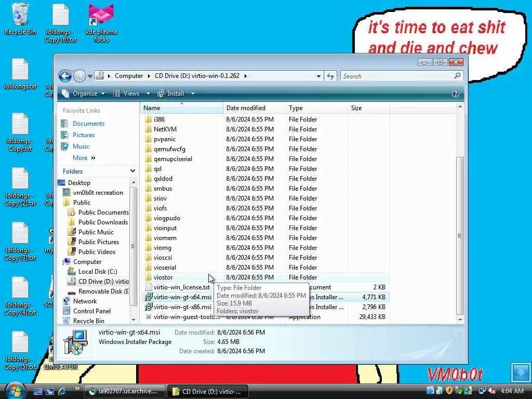Sort by the Type column header
This screenshot has height=399, width=532.
tap(316, 108)
